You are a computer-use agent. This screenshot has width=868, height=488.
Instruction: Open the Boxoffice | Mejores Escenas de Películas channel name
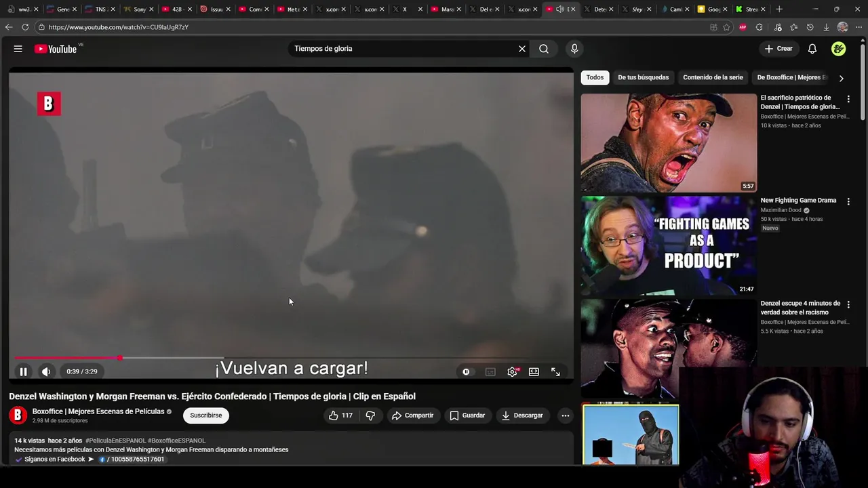click(98, 411)
